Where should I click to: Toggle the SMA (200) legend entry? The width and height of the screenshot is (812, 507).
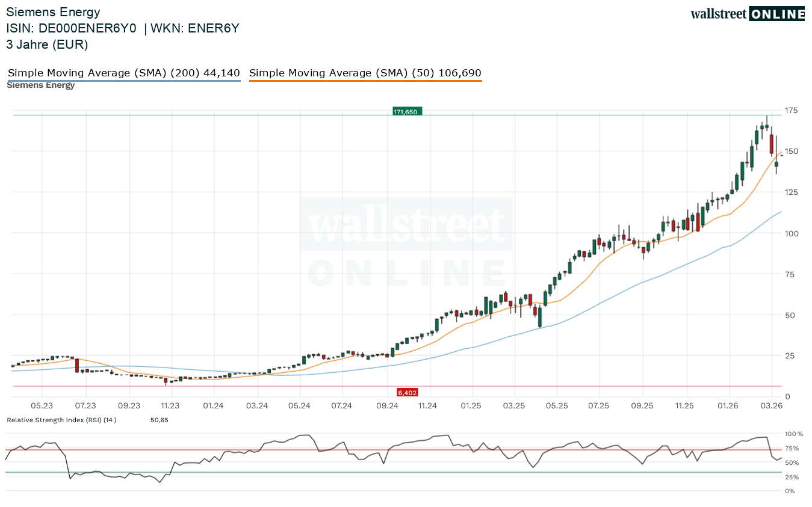pyautogui.click(x=123, y=73)
